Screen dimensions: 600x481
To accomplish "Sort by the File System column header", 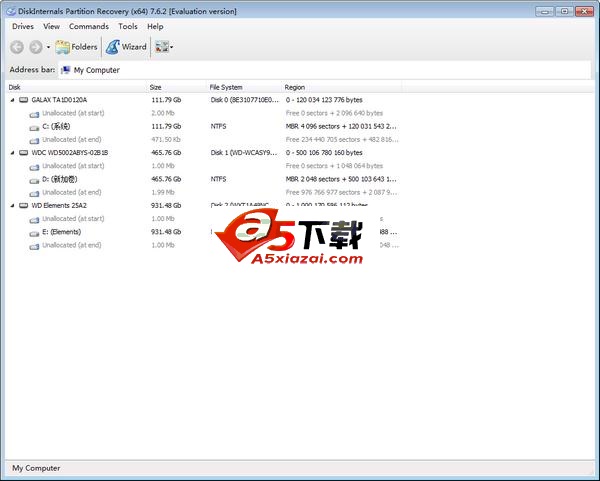I will coord(244,87).
